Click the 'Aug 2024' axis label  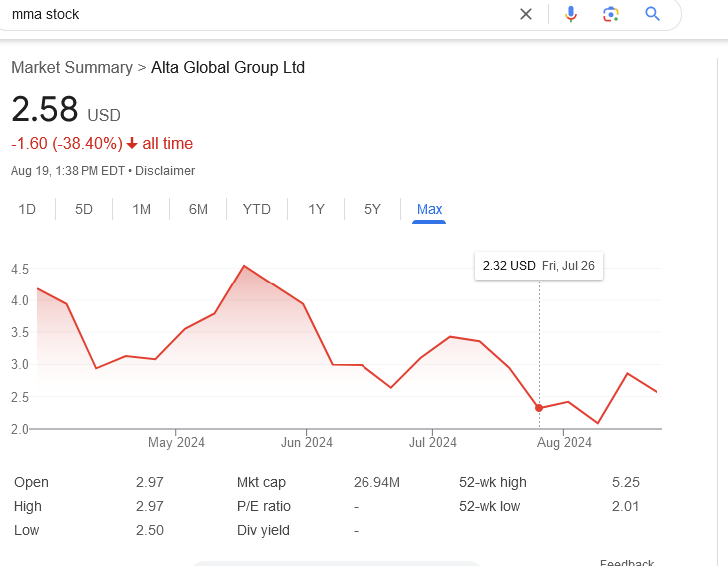564,442
